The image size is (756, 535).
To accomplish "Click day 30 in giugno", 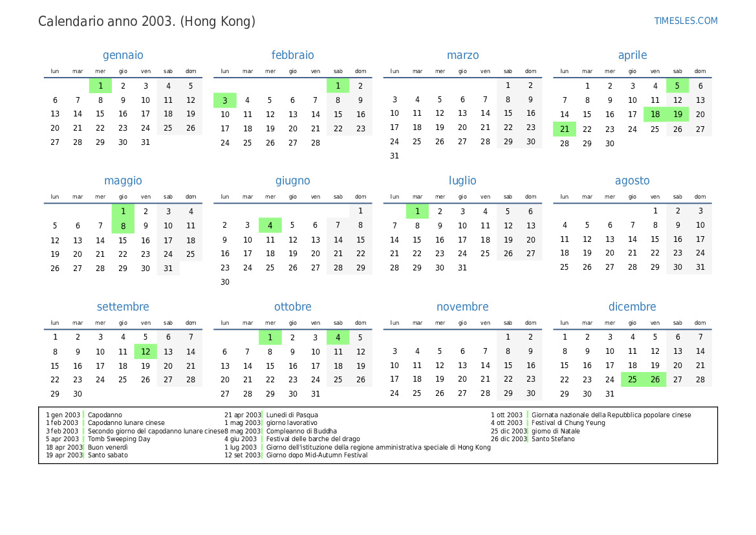I will pos(224,281).
